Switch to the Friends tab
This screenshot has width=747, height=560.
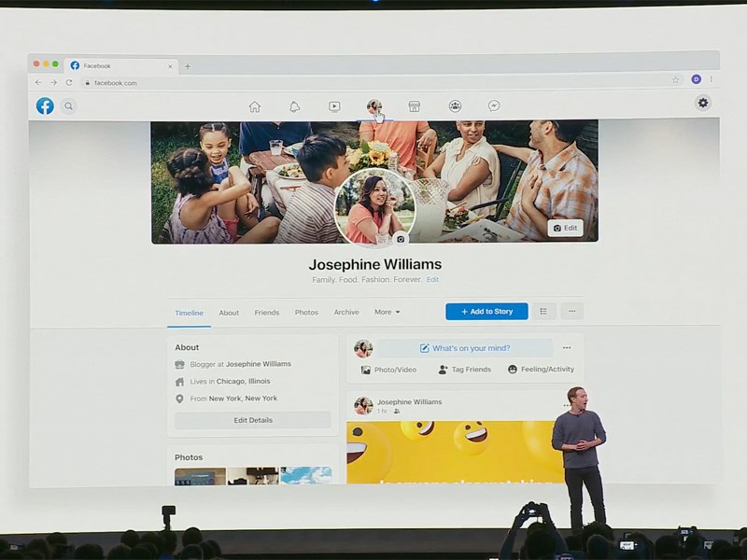tap(267, 313)
